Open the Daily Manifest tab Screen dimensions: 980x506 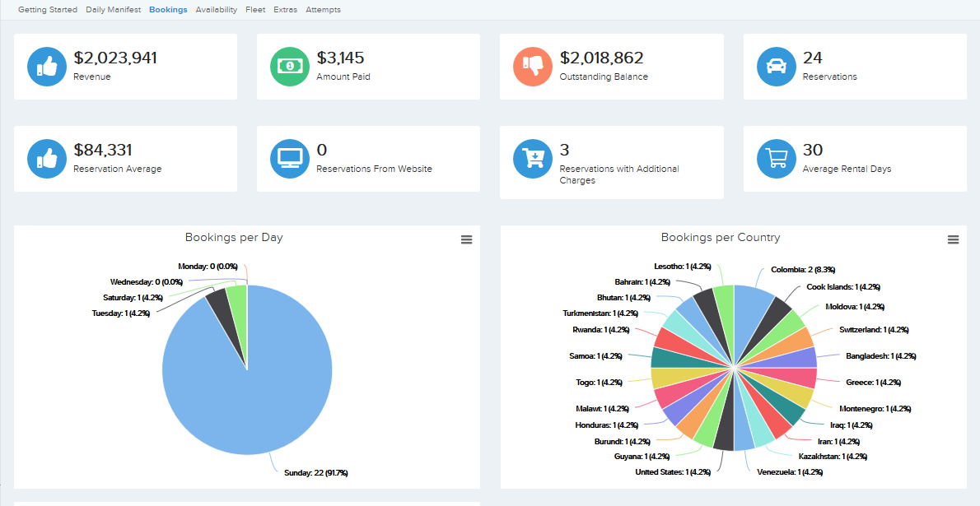pyautogui.click(x=113, y=9)
